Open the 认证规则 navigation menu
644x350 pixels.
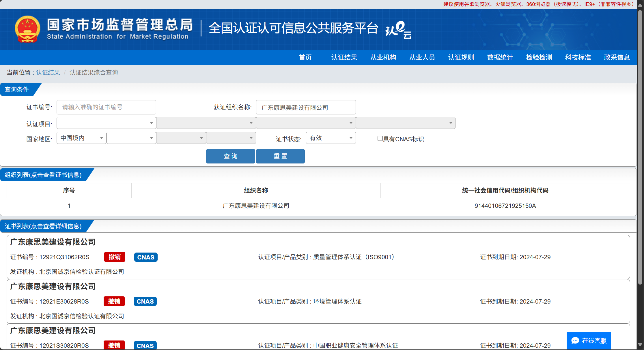point(461,57)
